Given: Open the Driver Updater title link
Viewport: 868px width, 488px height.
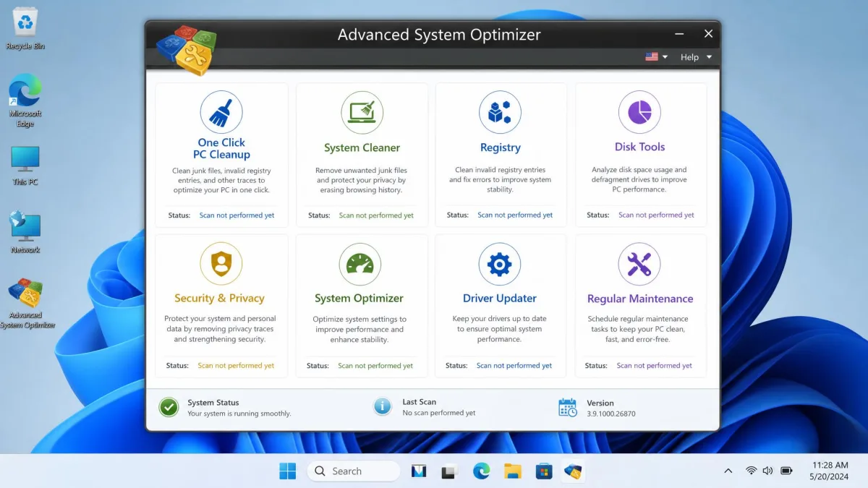Looking at the screenshot, I should (499, 298).
